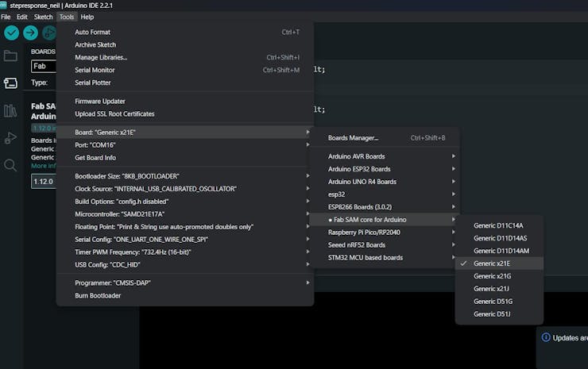Expand esp32 boards submenu
This screenshot has width=588, height=369.
(x=385, y=194)
